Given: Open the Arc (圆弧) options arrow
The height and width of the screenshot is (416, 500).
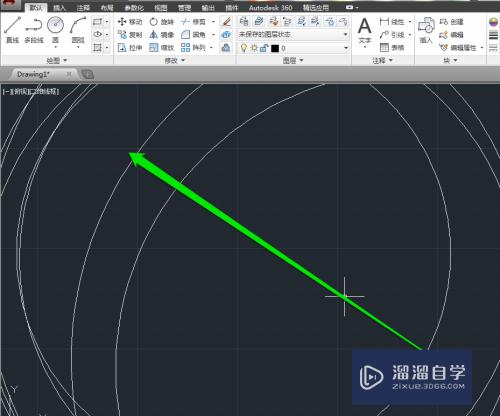Looking at the screenshot, I should (x=78, y=47).
